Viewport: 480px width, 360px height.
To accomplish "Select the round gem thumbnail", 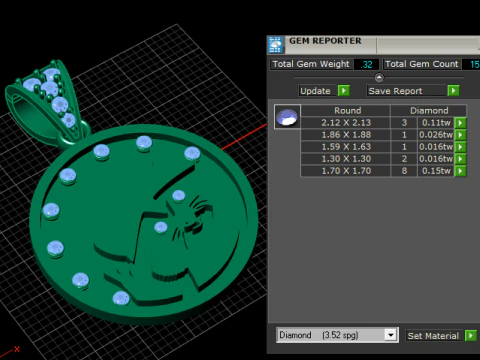I will click(287, 116).
